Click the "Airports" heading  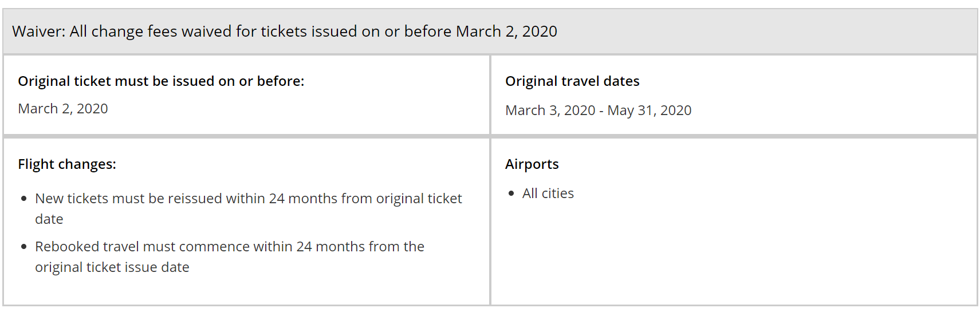tap(532, 164)
